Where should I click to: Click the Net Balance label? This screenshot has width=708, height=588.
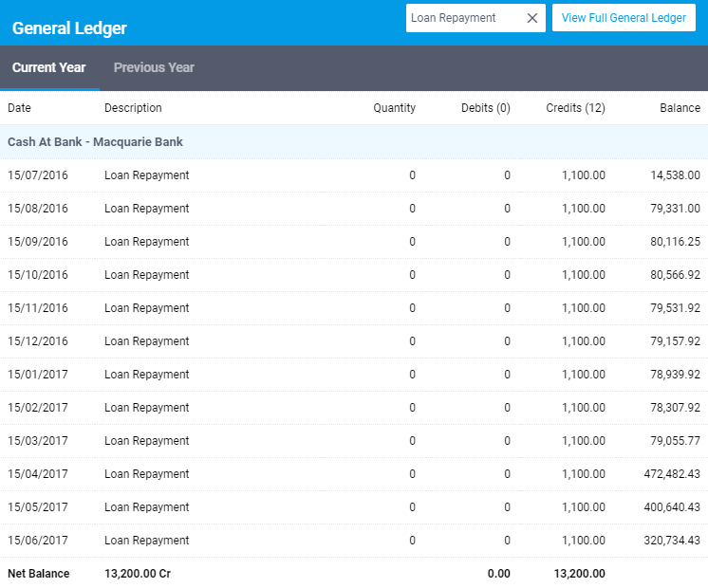38,574
